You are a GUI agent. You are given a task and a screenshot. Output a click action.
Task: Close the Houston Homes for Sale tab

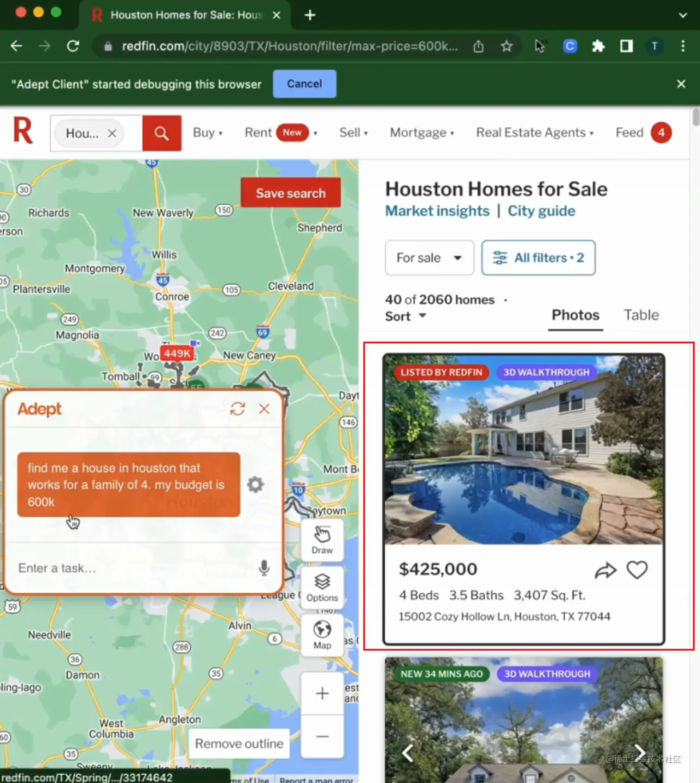pyautogui.click(x=276, y=15)
